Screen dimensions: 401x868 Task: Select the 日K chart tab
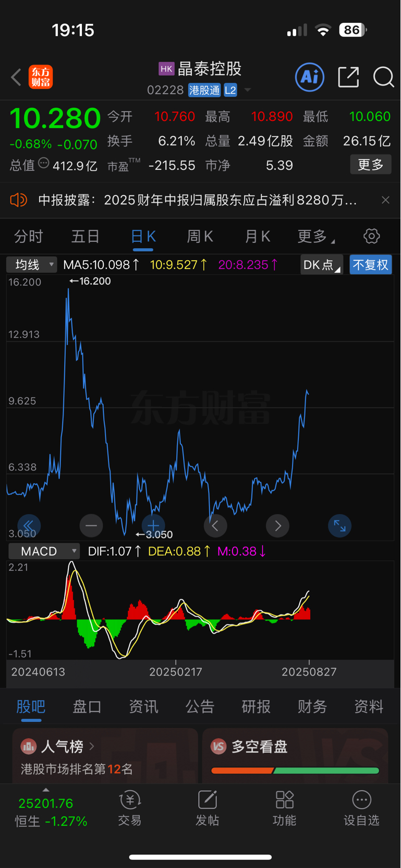click(143, 236)
